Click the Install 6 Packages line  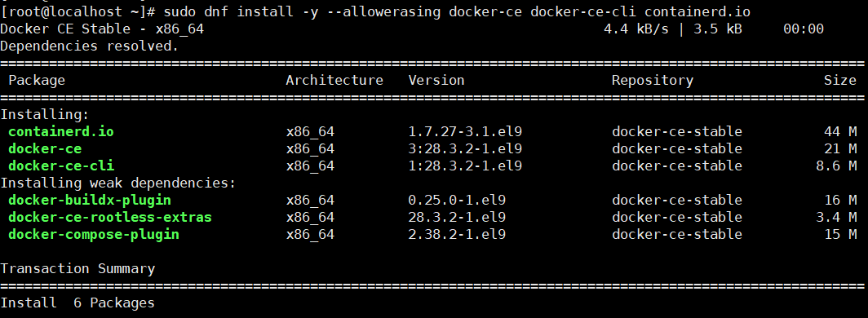[x=77, y=303]
